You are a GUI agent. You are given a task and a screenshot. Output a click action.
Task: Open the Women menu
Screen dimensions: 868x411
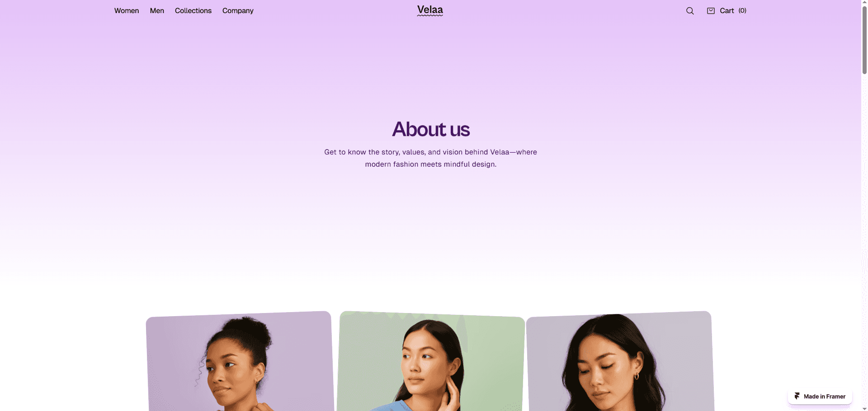point(127,11)
